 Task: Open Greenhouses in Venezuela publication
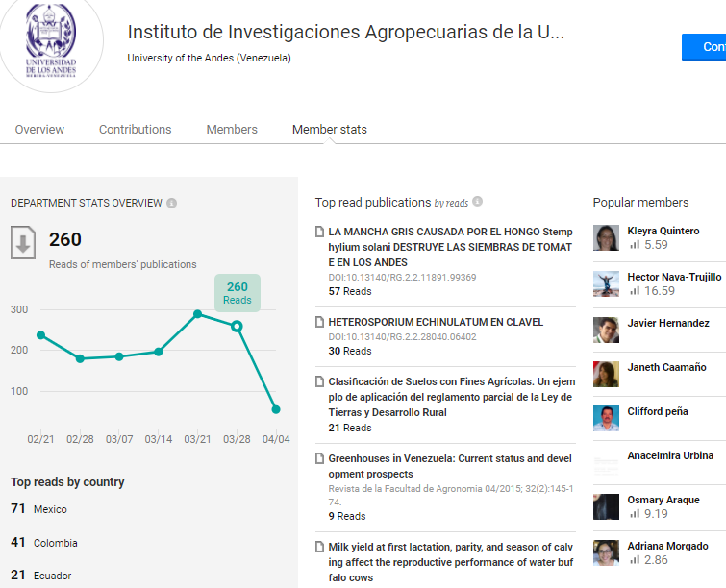pos(450,466)
